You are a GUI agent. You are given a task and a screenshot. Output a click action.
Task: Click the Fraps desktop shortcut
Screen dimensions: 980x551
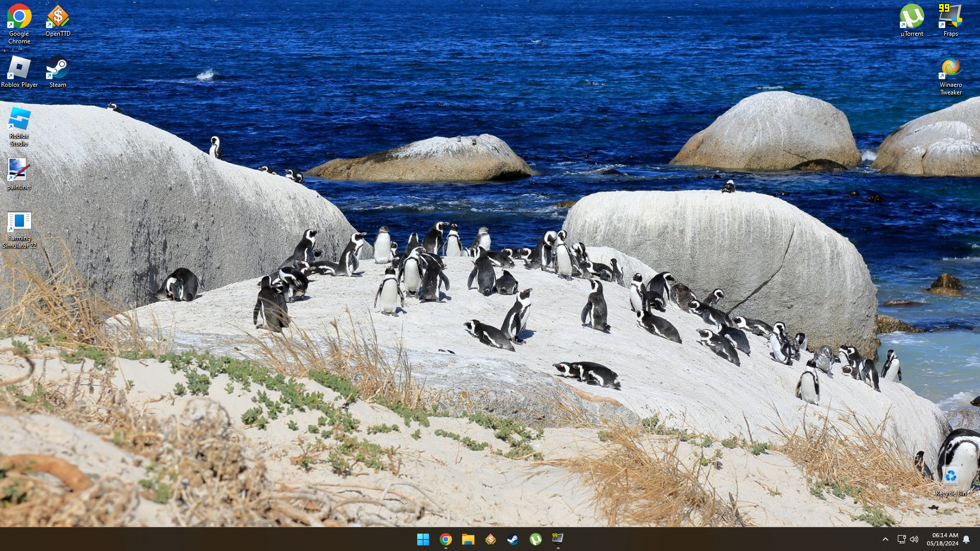950,20
